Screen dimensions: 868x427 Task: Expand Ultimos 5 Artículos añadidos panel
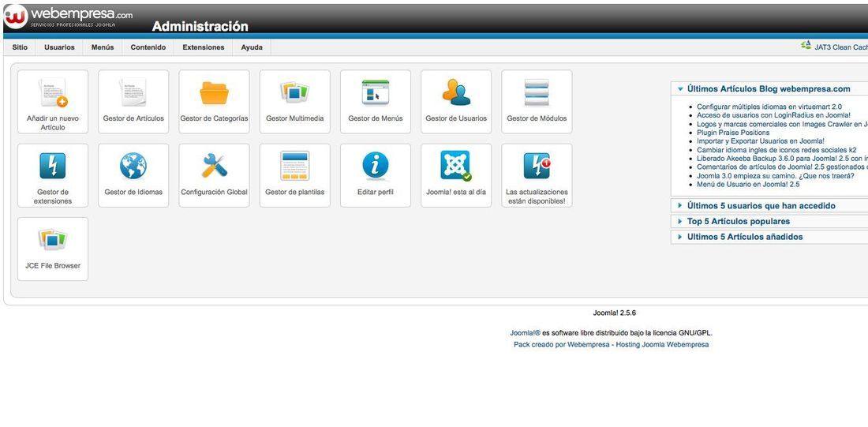[769, 237]
